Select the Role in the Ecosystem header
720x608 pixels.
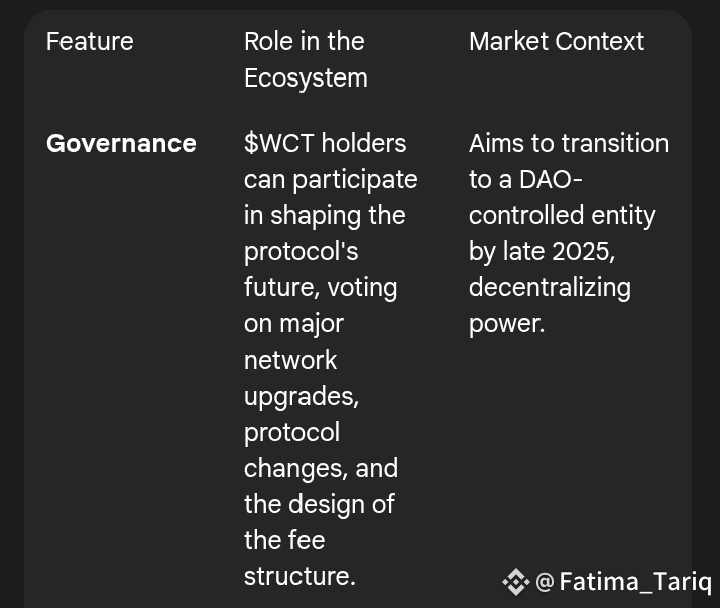click(x=306, y=60)
